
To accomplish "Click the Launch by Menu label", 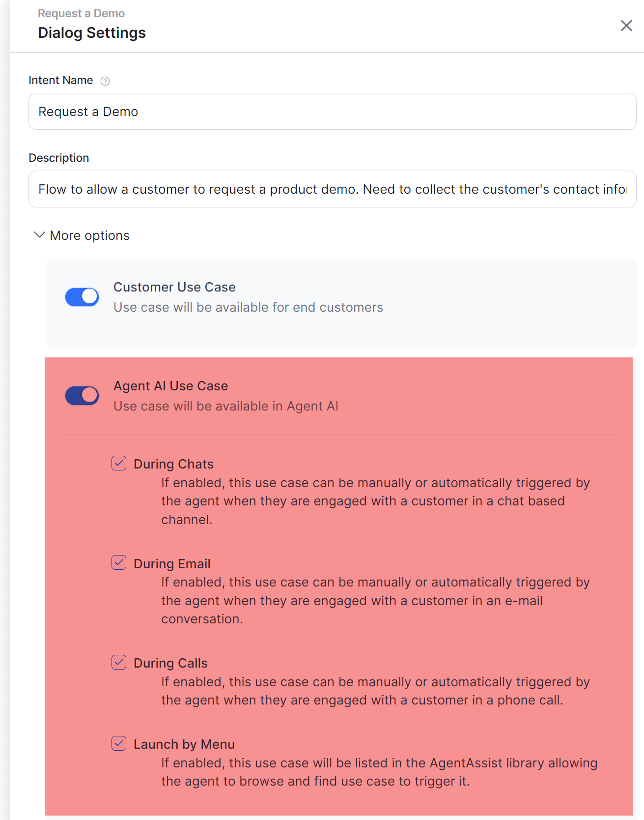I will [184, 744].
